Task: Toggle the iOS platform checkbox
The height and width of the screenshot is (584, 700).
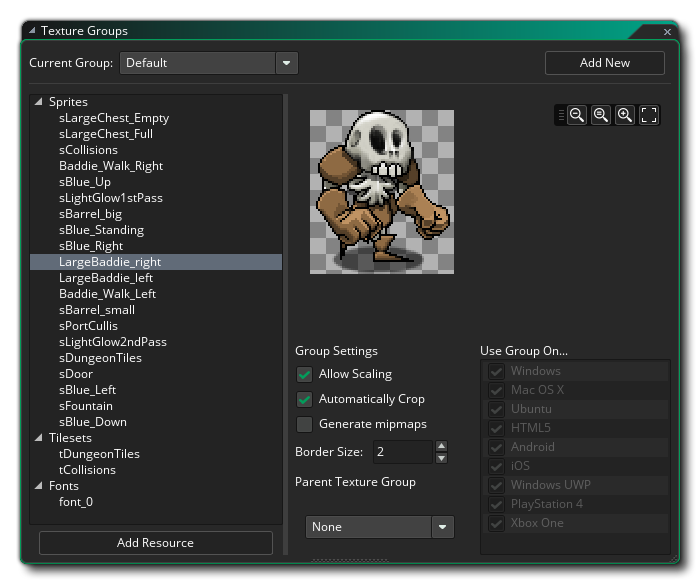Action: (x=496, y=466)
